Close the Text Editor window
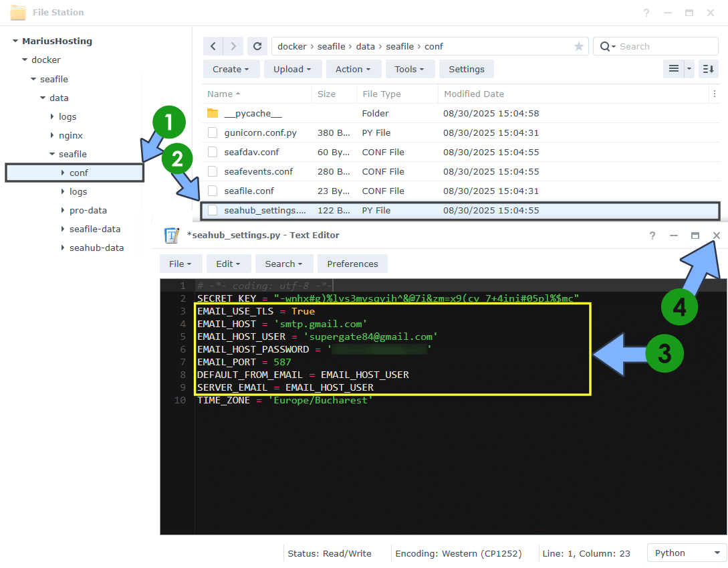728x568 pixels. tap(717, 235)
